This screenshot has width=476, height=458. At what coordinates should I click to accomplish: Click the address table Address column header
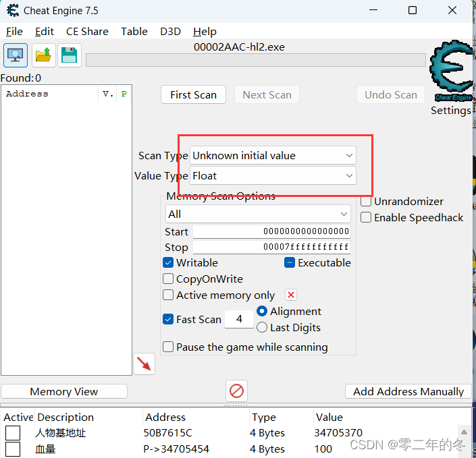[196, 418]
